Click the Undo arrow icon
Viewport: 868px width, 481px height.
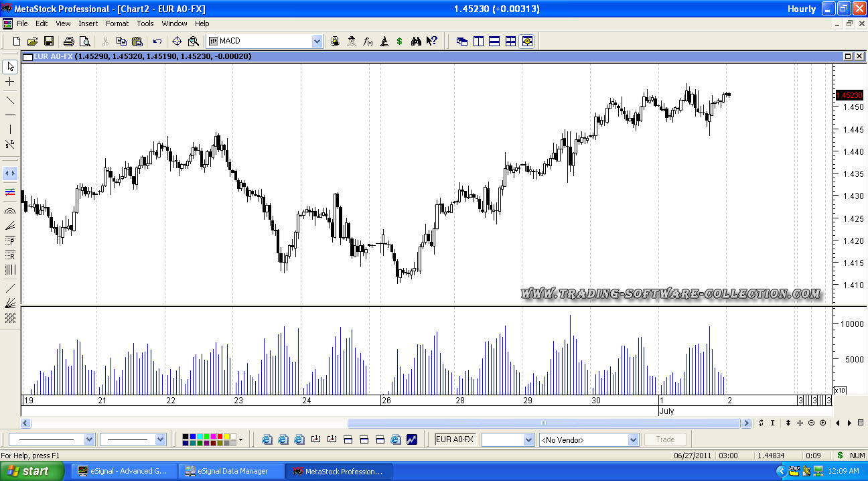[x=157, y=42]
